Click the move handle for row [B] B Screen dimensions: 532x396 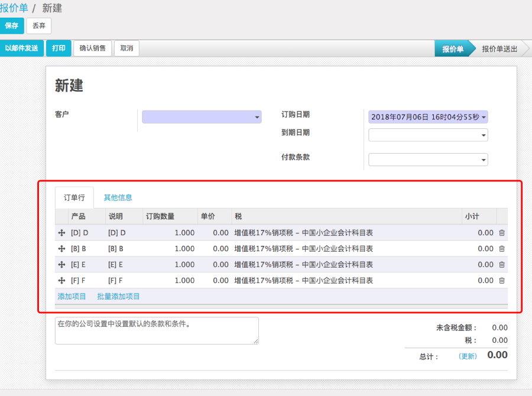61,249
